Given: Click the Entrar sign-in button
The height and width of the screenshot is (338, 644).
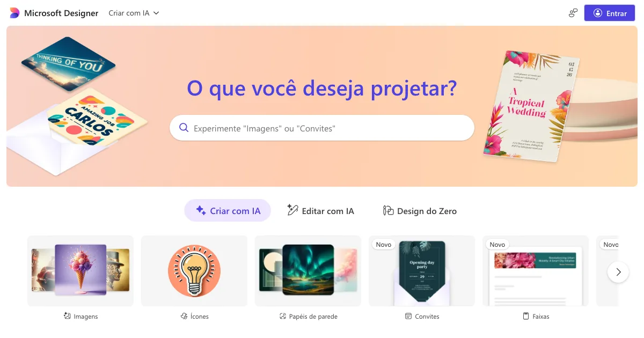Looking at the screenshot, I should pos(610,13).
